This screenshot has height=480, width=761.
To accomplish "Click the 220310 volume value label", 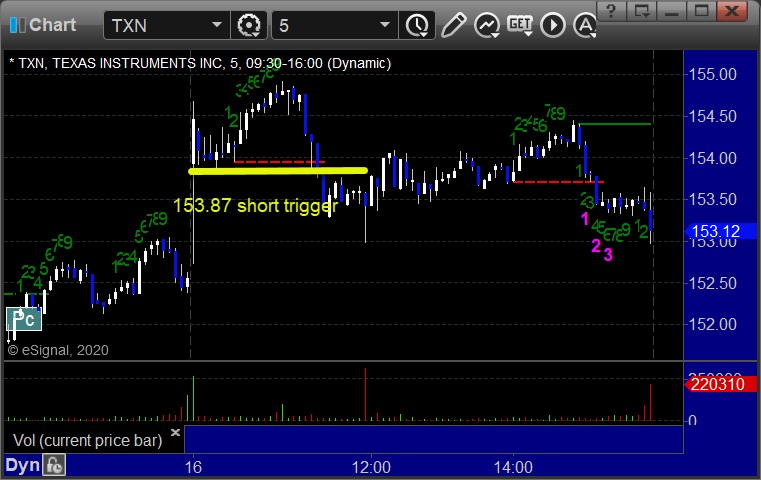I will click(720, 384).
